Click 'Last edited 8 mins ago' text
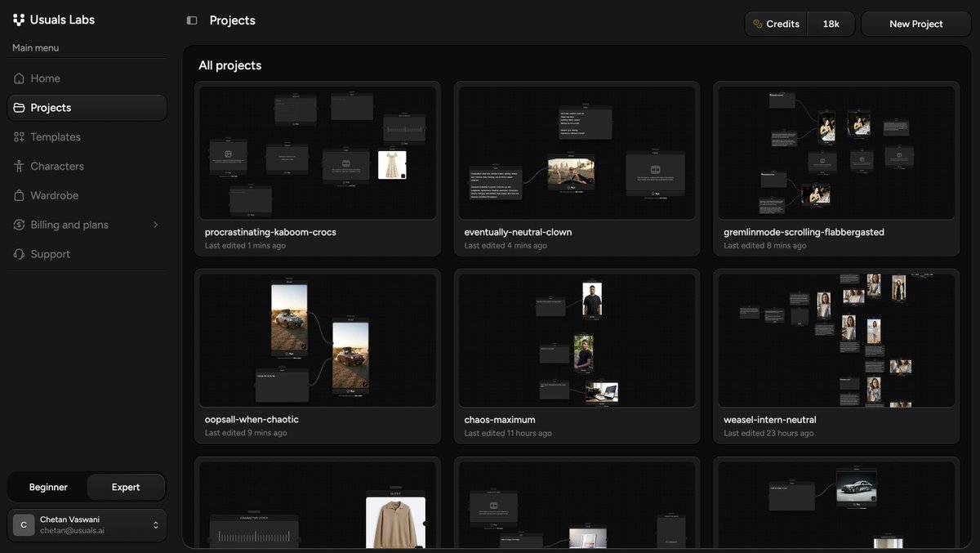 765,246
